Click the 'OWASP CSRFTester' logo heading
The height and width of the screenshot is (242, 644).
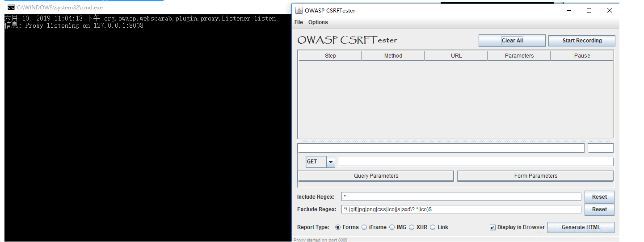pyautogui.click(x=347, y=40)
